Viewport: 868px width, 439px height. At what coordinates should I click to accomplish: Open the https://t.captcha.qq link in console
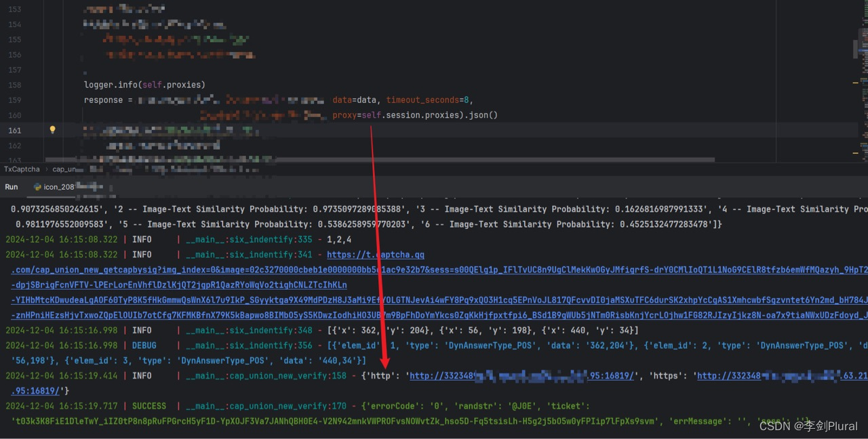point(376,255)
